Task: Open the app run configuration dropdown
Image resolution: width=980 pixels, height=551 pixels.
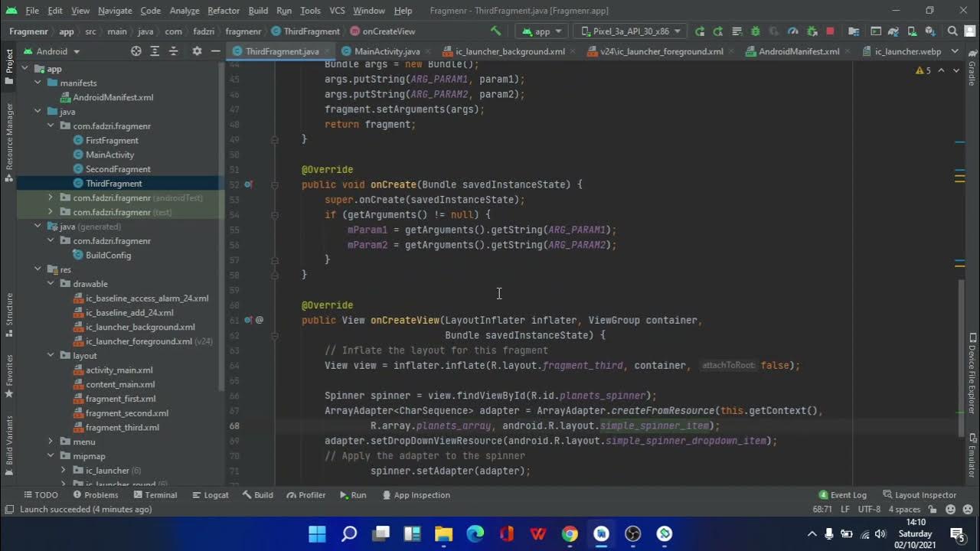Action: [542, 31]
